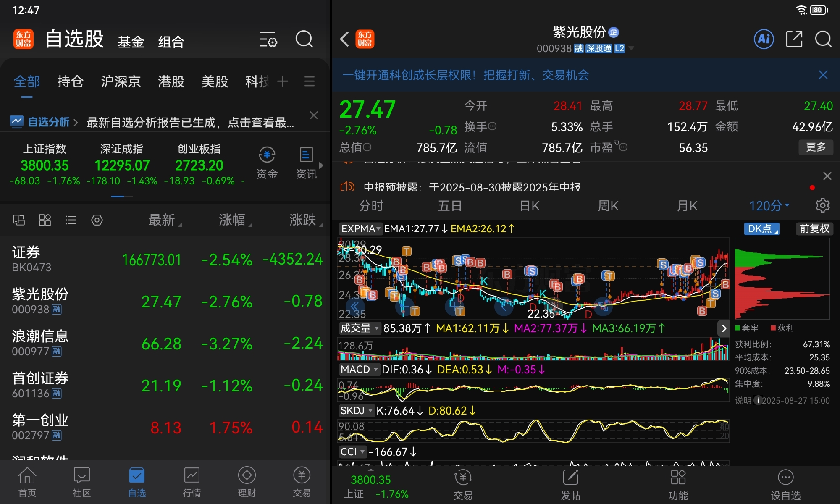Open the Ai assistant icon

[764, 39]
